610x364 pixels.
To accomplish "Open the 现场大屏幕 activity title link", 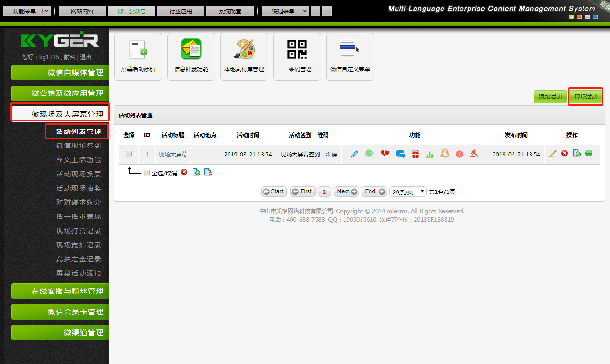I will point(173,154).
